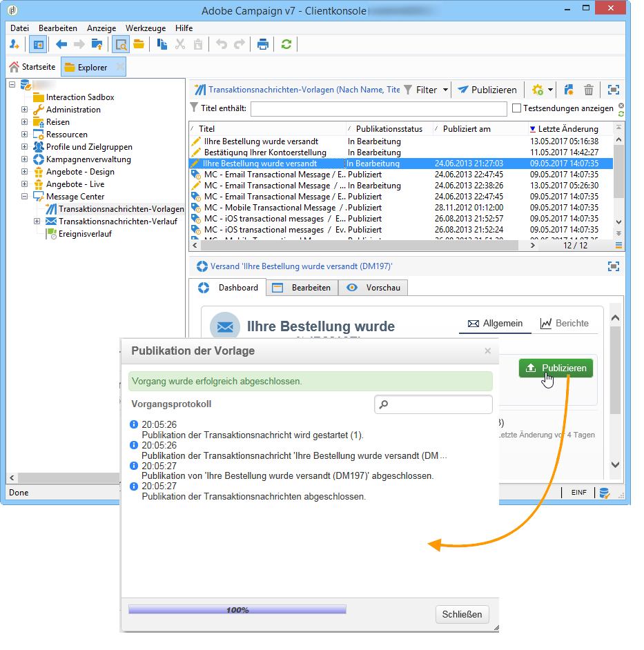The width and height of the screenshot is (644, 650).
Task: Toggle the navigation tree pane icon
Action: pyautogui.click(x=38, y=44)
